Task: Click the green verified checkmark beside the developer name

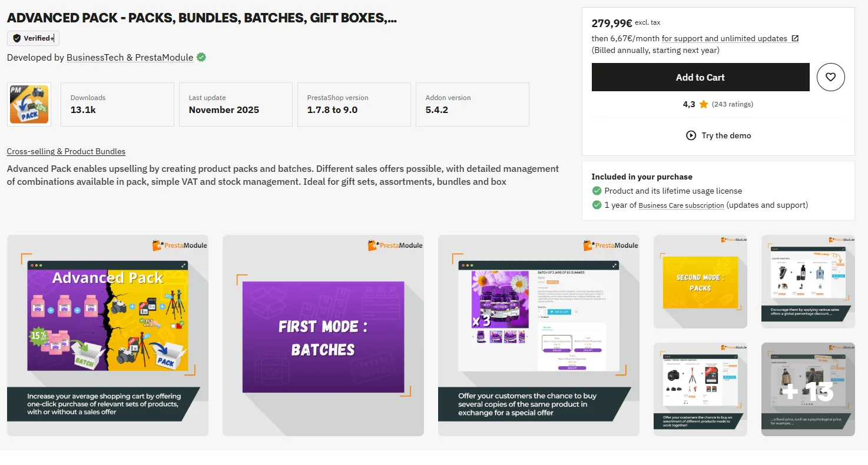Action: point(200,57)
